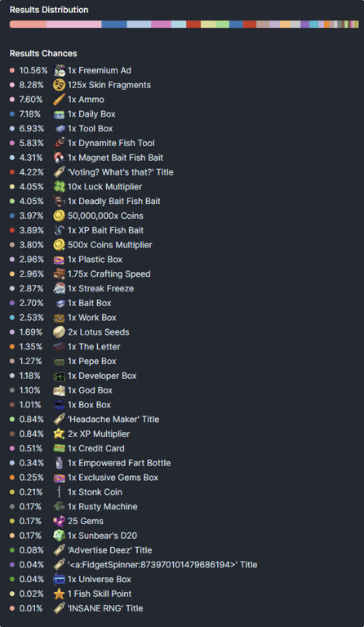Click the Empowered Fart Bottle icon
364x627 pixels.
(x=59, y=463)
